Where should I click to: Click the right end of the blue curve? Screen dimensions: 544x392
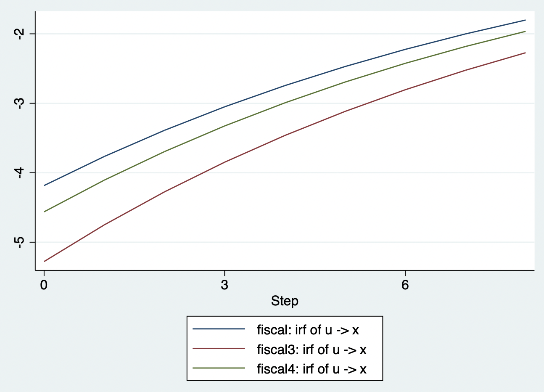point(525,20)
